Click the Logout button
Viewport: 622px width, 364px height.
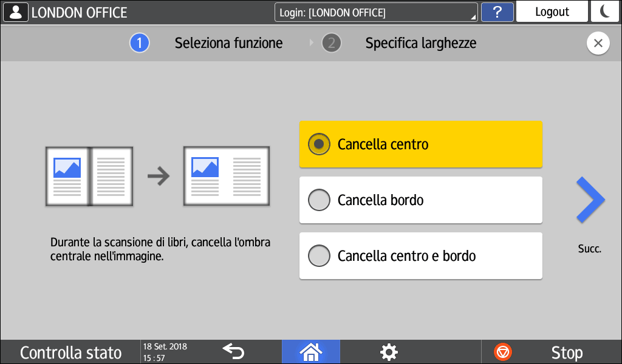click(x=552, y=12)
